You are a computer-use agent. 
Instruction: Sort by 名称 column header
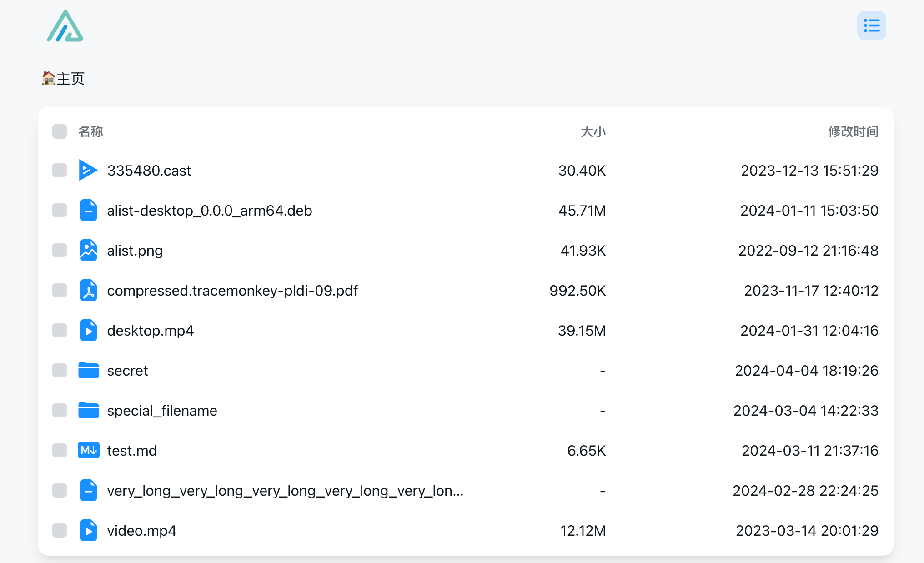90,131
